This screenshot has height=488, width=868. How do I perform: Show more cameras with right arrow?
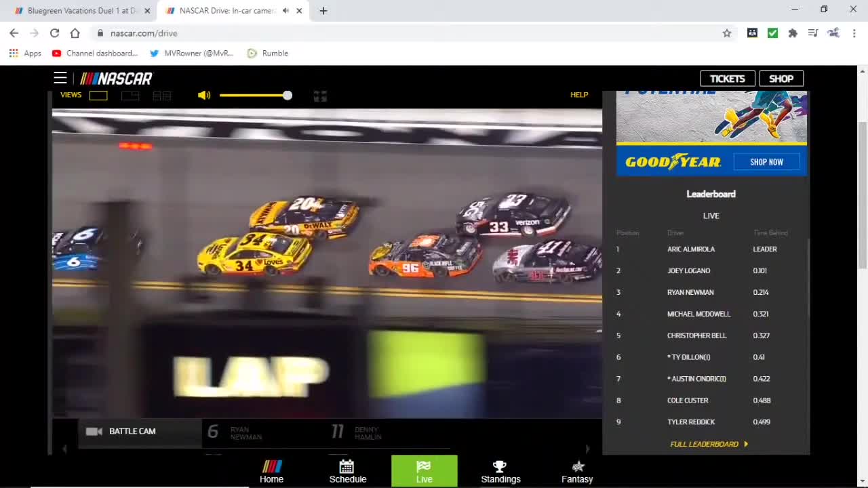click(587, 449)
